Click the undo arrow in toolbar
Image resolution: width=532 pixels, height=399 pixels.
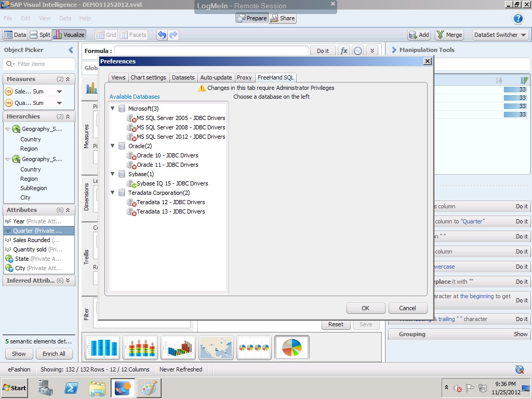[x=162, y=35]
